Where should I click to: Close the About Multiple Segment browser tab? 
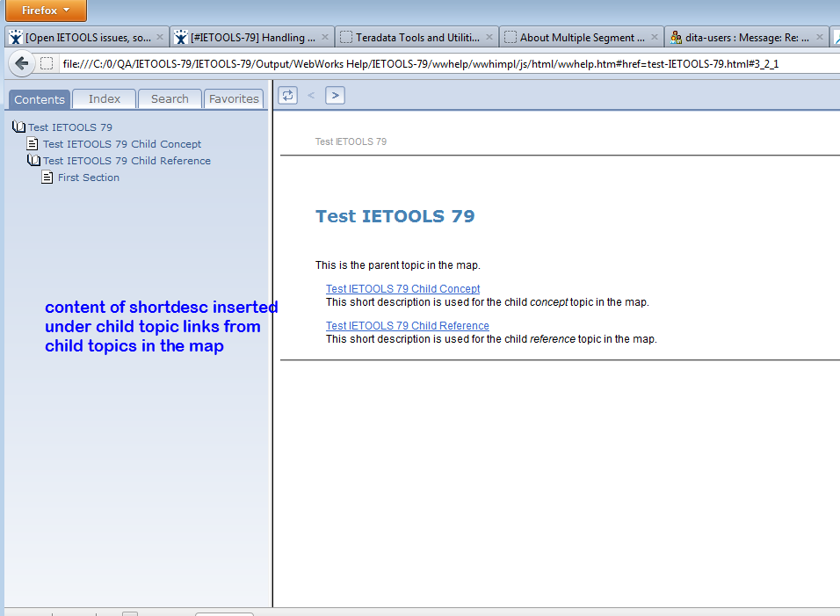(655, 38)
